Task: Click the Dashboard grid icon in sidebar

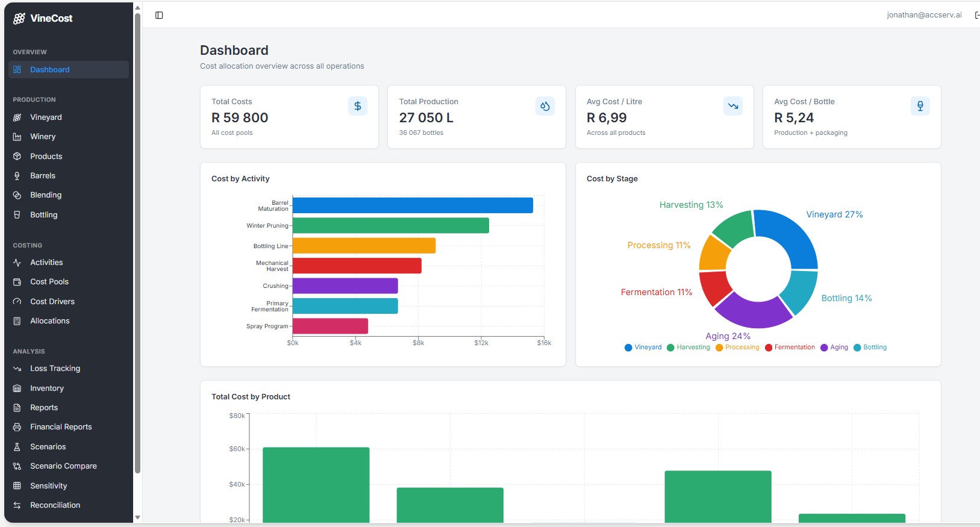Action: pos(17,70)
